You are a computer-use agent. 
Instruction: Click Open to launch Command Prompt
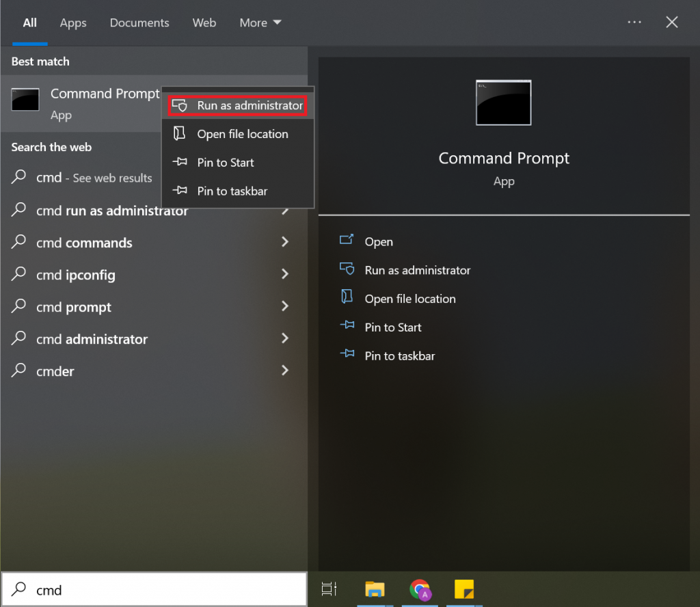coord(379,241)
